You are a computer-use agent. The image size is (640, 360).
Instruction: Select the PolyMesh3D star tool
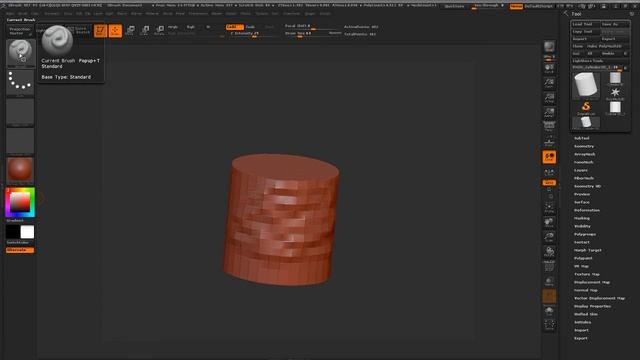(x=615, y=94)
